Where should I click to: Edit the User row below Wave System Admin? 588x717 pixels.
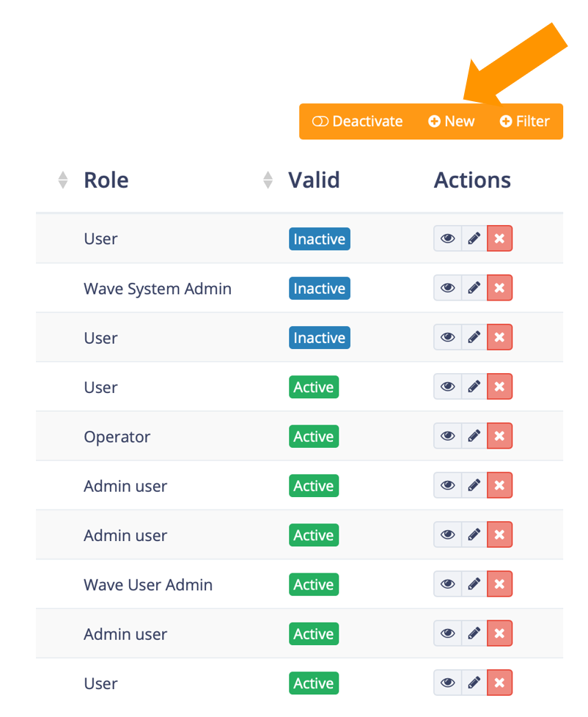click(474, 337)
